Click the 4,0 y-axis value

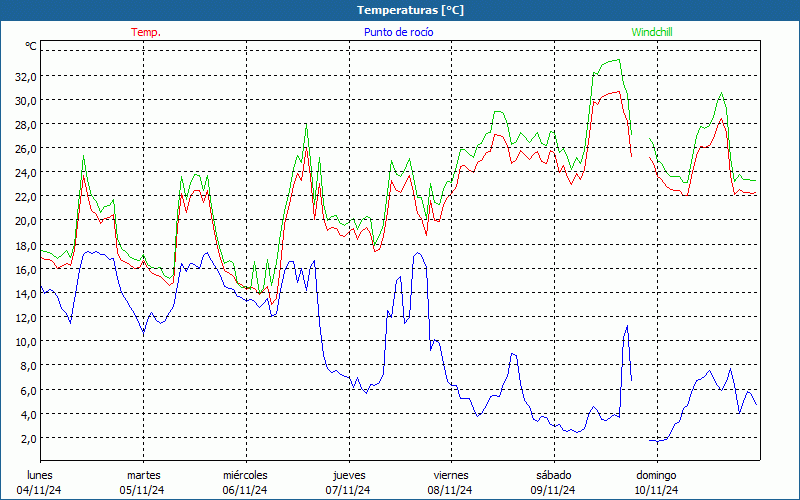(28, 414)
